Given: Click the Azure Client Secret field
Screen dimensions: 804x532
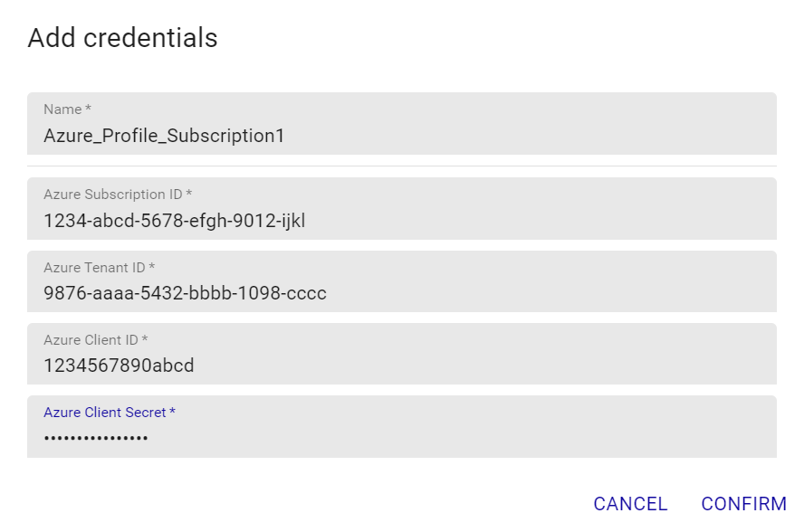Looking at the screenshot, I should tap(401, 426).
